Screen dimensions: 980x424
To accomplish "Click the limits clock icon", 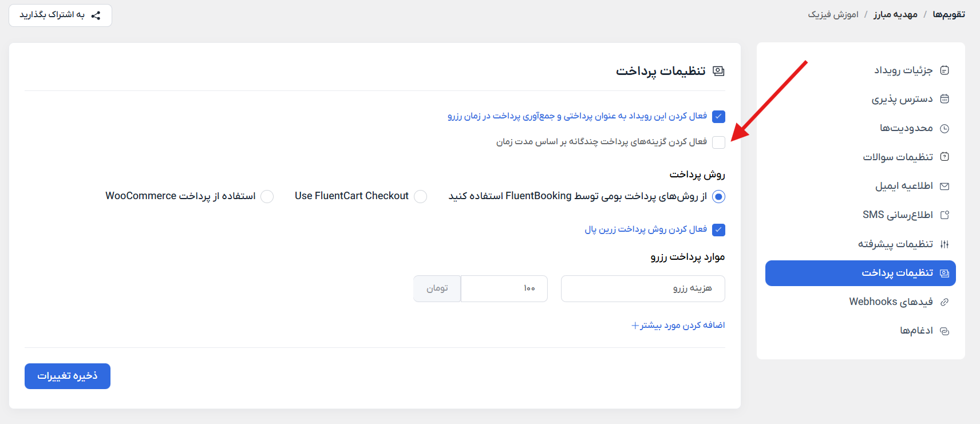I will point(945,128).
